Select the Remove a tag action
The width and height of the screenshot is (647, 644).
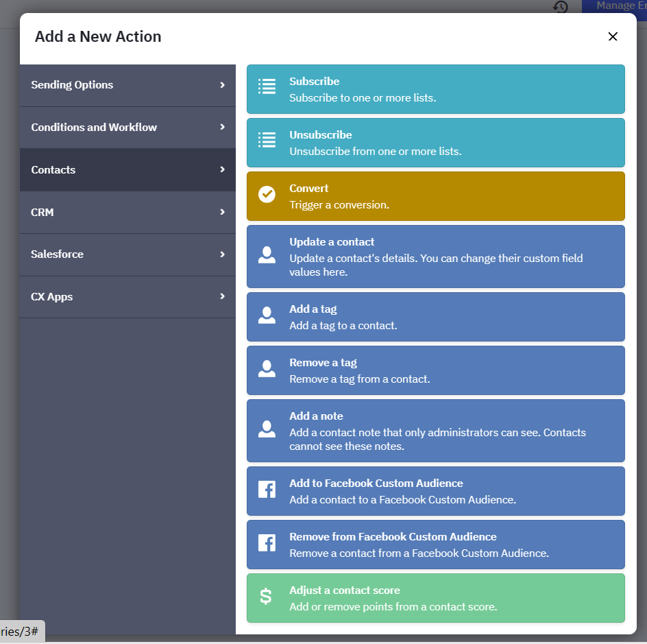[436, 370]
